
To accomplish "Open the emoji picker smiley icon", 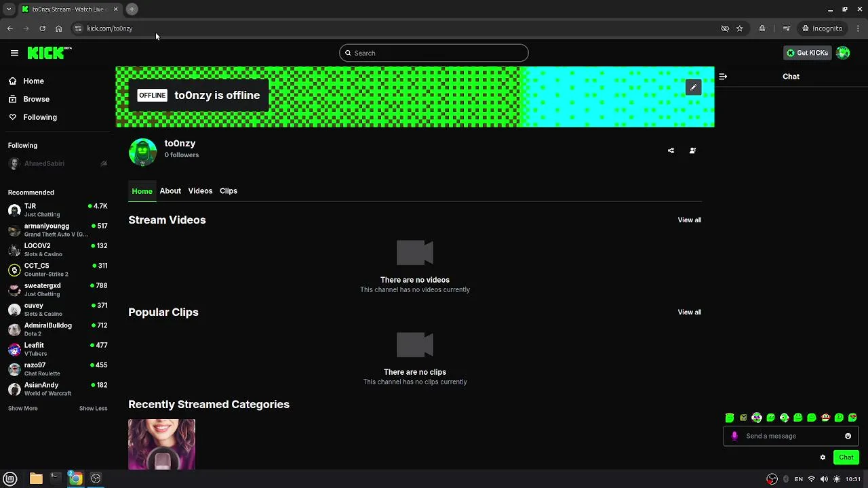I will [x=848, y=436].
